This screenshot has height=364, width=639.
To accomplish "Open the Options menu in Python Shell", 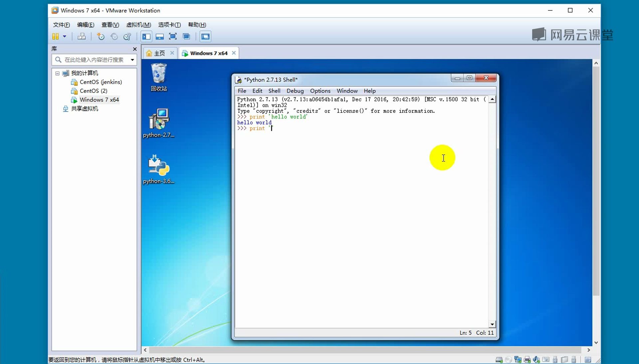I will pyautogui.click(x=320, y=91).
